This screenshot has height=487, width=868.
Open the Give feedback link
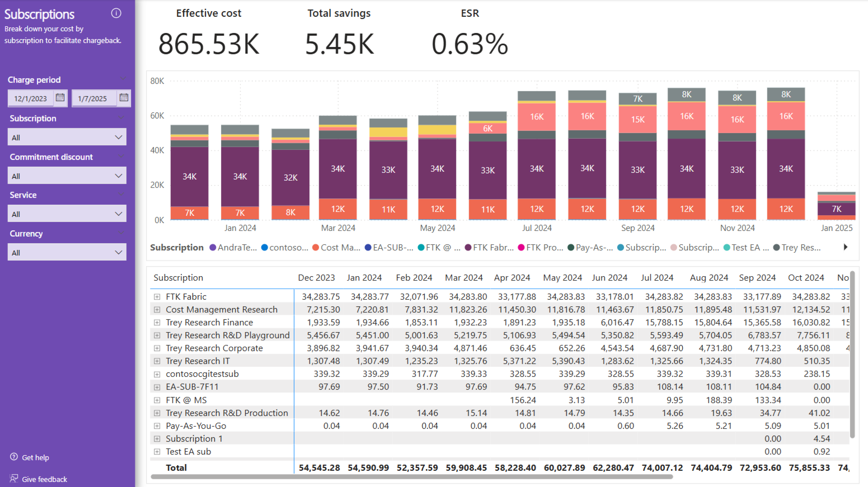(x=44, y=479)
